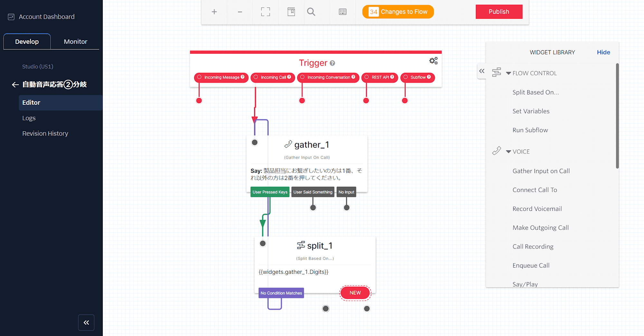Click Incoming Message red endpoint dot
This screenshot has height=336, width=644.
[x=199, y=101]
